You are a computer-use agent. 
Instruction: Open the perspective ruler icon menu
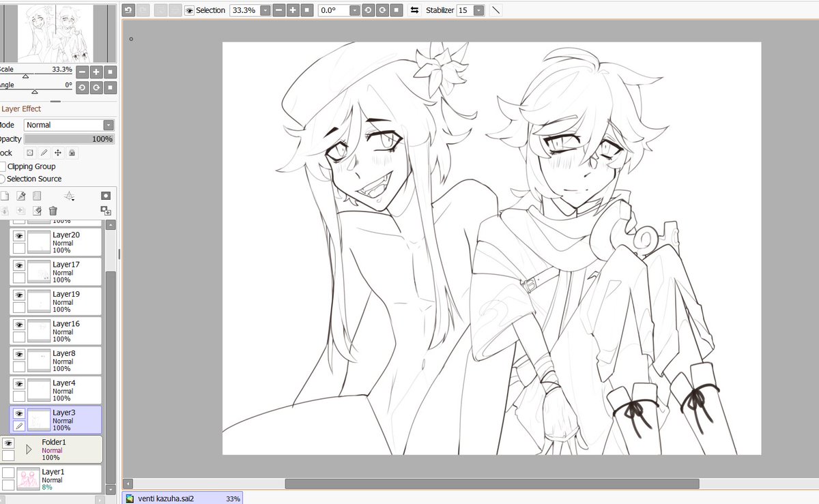click(x=69, y=196)
